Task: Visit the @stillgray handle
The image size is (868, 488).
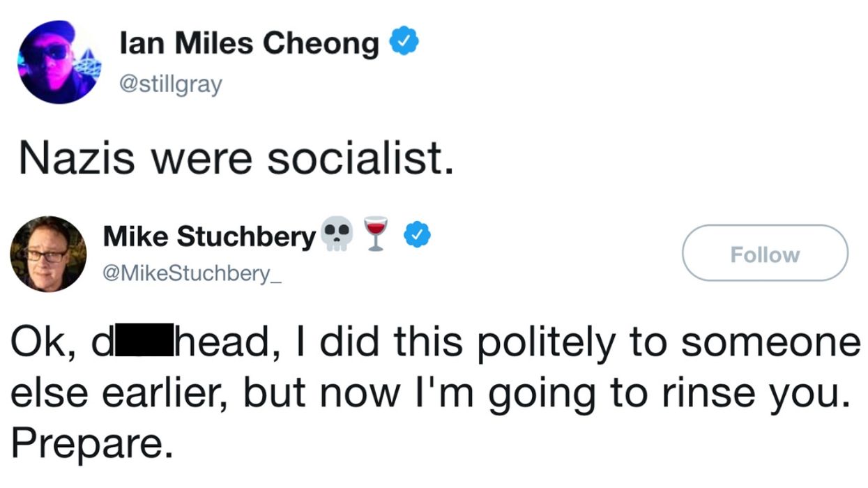Action: click(171, 85)
